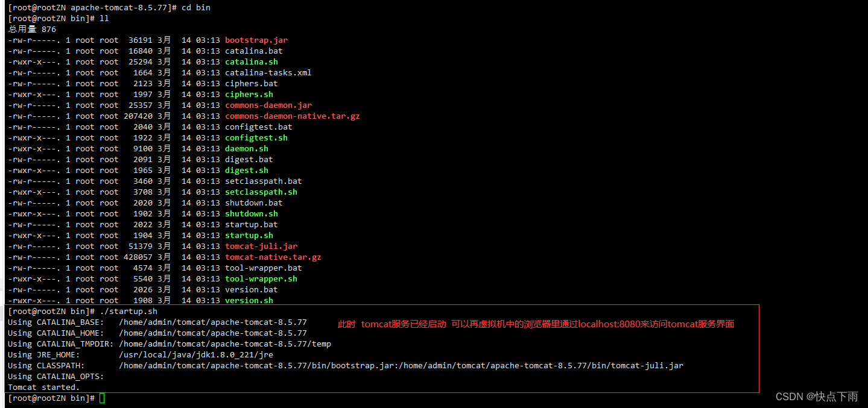Select startup.bat in the listing
This screenshot has width=868, height=408.
click(252, 224)
